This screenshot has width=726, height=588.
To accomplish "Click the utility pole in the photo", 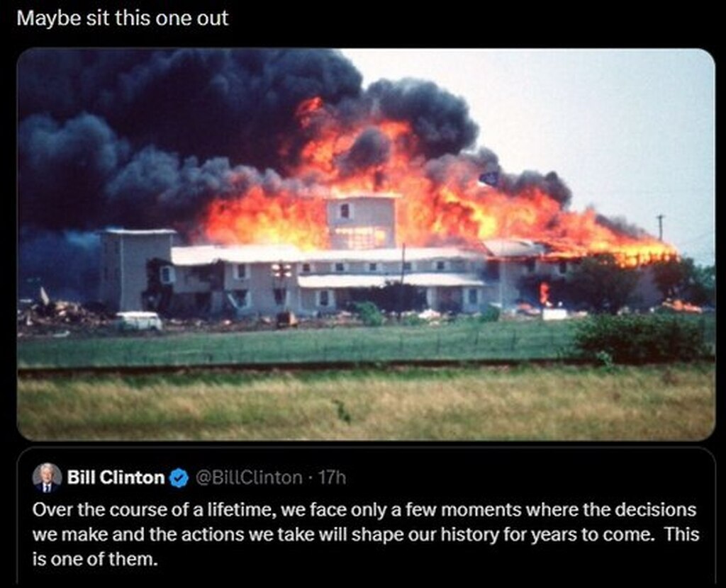I will pyautogui.click(x=660, y=227).
